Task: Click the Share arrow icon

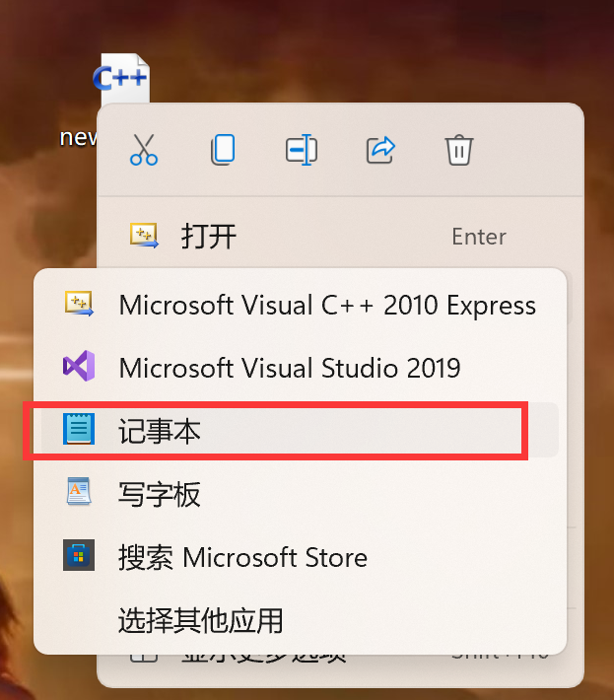Action: [x=380, y=150]
